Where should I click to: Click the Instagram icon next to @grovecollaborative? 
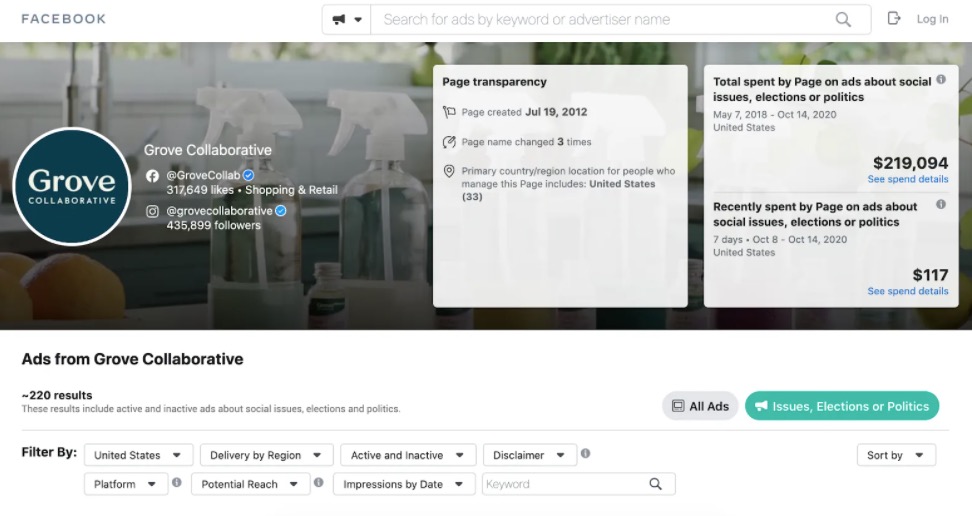152,211
